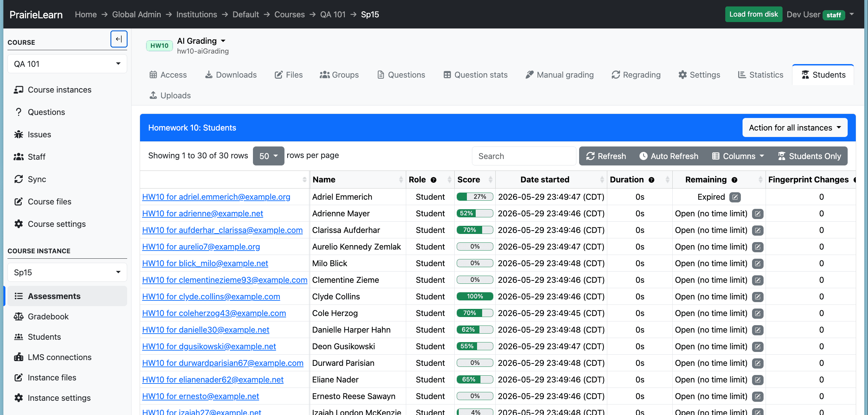Open the Uploads tab

click(170, 96)
